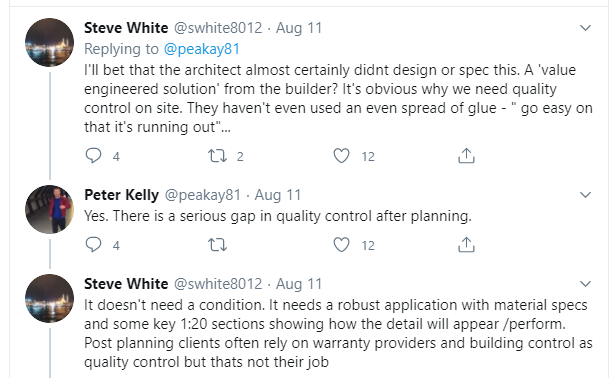Reply to Peter Kelly's tweet

coord(93,245)
